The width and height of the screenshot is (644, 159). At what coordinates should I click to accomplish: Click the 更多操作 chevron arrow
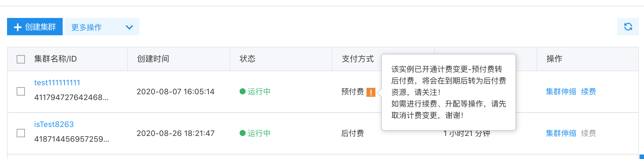coord(129,27)
